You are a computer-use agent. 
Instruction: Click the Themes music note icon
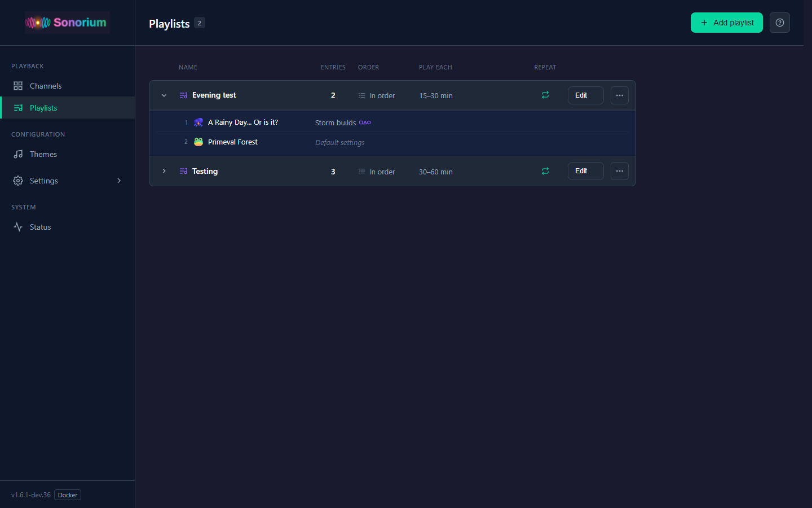[x=18, y=154]
